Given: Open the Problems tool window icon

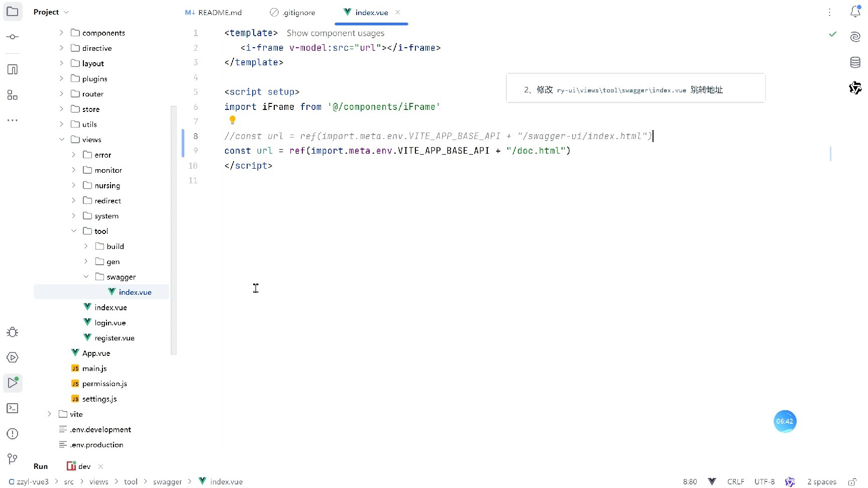Looking at the screenshot, I should pyautogui.click(x=13, y=434).
